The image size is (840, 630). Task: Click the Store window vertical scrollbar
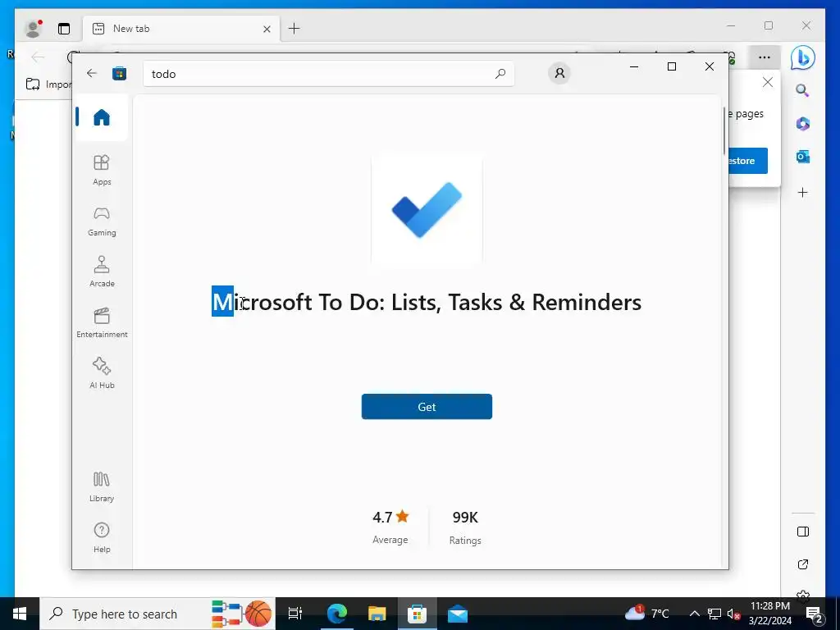click(x=724, y=130)
